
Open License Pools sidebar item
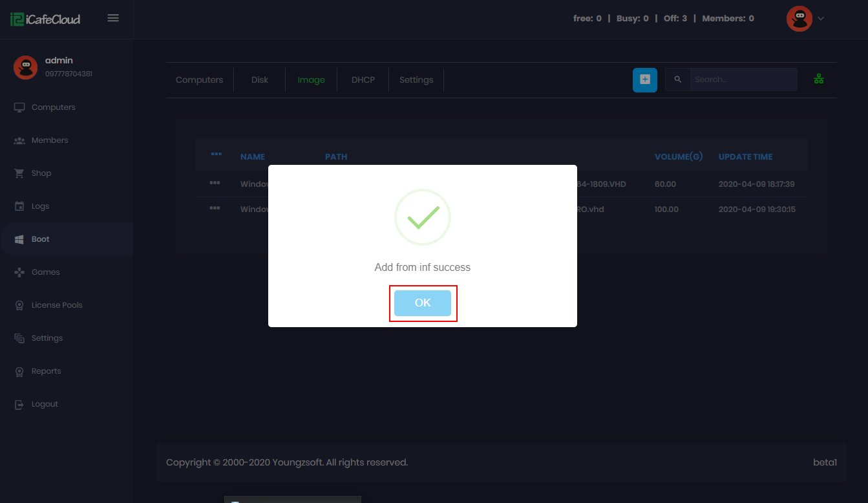tap(57, 305)
